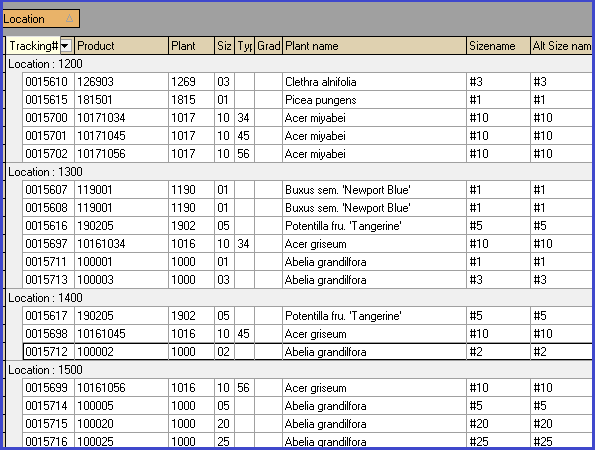
Task: Collapse the Location : 1400 group row
Action: click(x=298, y=298)
